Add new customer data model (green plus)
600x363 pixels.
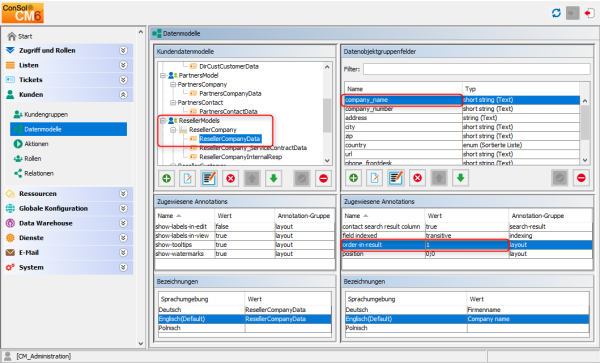pyautogui.click(x=166, y=178)
